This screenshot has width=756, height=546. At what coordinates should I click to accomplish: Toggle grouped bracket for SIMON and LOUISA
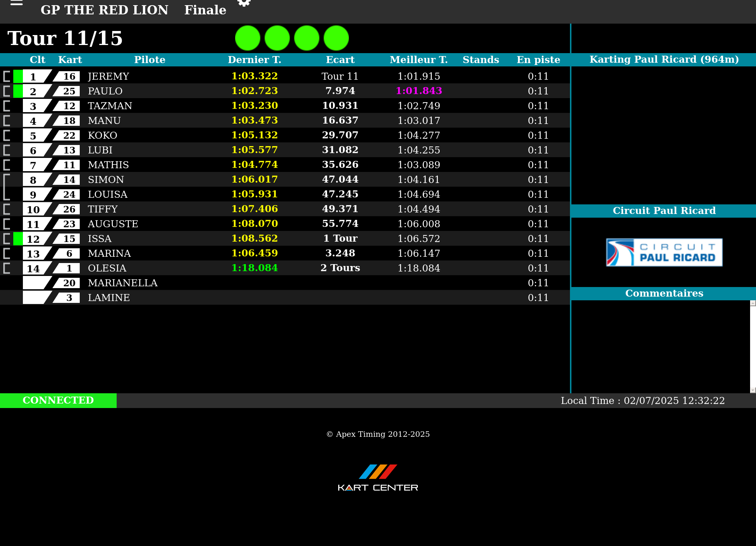coord(6,187)
